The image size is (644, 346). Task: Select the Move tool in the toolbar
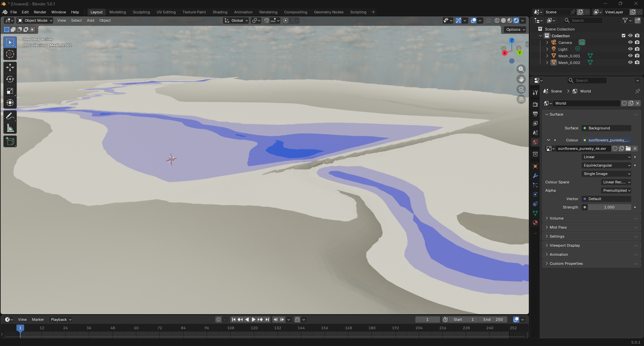(x=10, y=67)
